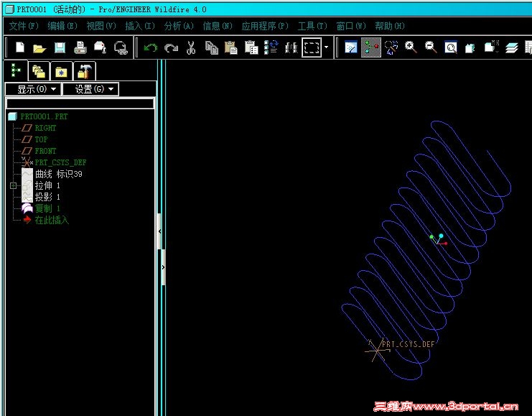This screenshot has width=532, height=416.
Task: Click the Zoom in magnifier icon
Action: pyautogui.click(x=411, y=47)
